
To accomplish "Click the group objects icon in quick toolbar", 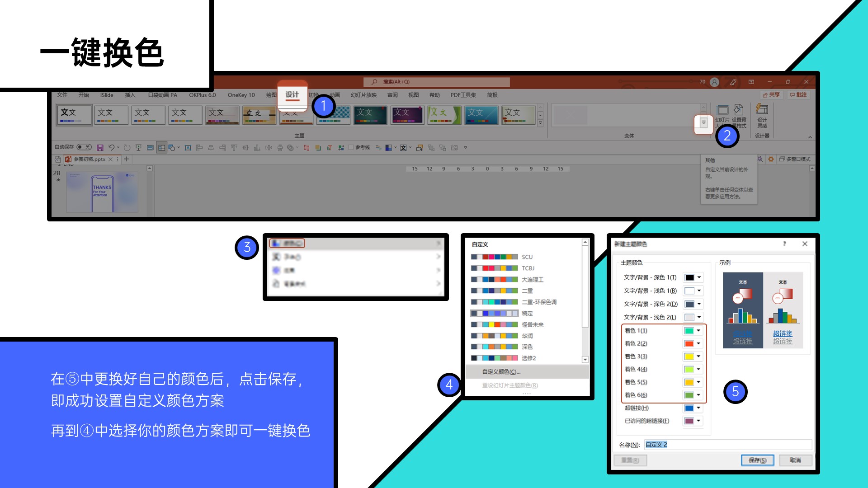I will (443, 148).
